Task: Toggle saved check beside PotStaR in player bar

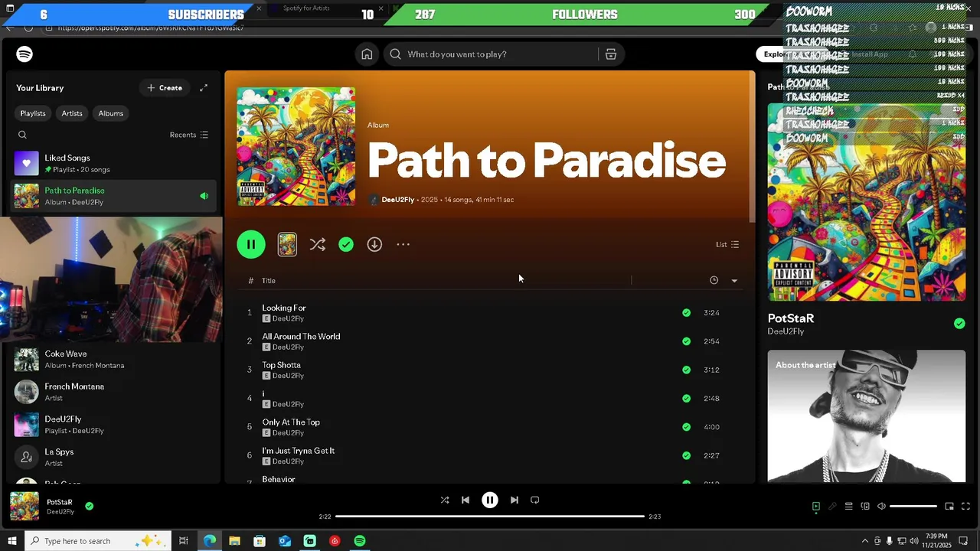Action: tap(90, 506)
